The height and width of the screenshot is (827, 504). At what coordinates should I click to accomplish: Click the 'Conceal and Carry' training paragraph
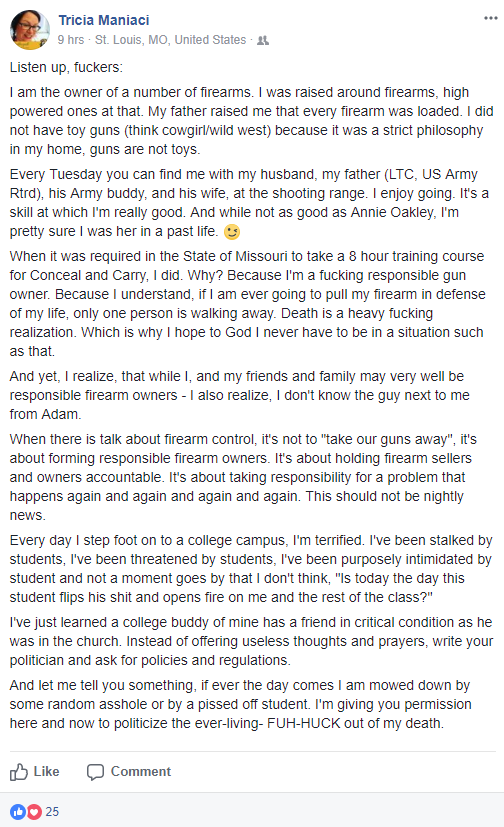[248, 304]
